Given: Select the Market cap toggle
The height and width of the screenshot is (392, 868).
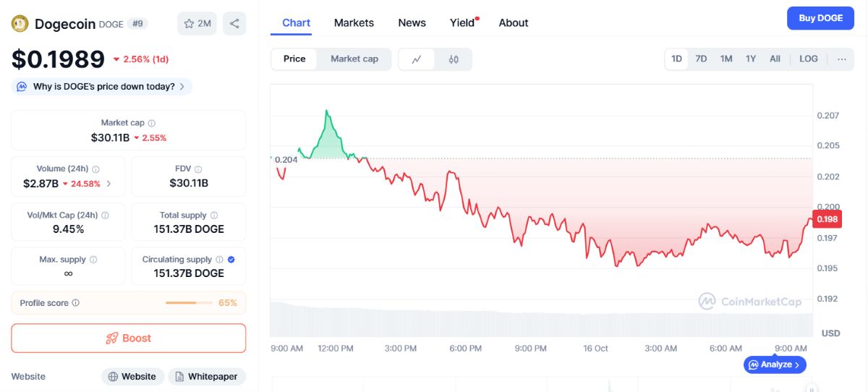Looking at the screenshot, I should tap(354, 59).
